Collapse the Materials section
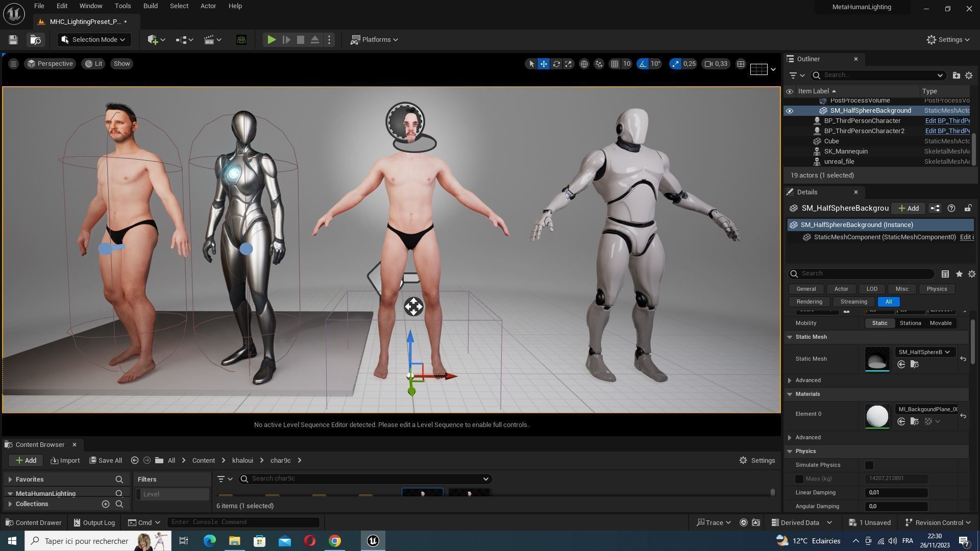The image size is (980, 551). click(790, 394)
